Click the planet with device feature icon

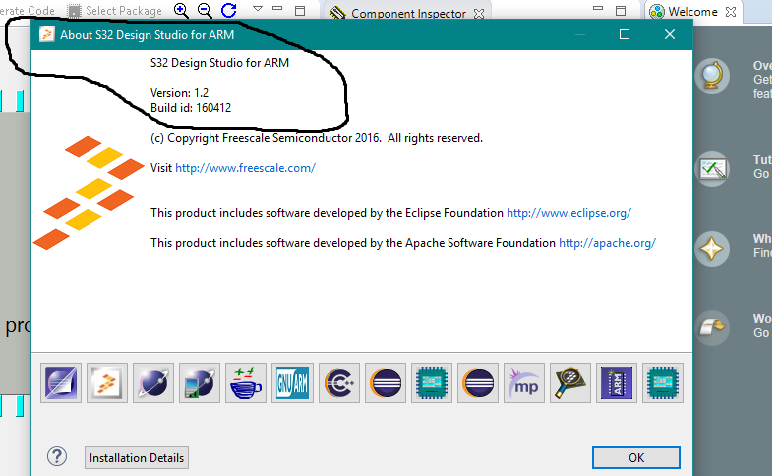(x=199, y=383)
